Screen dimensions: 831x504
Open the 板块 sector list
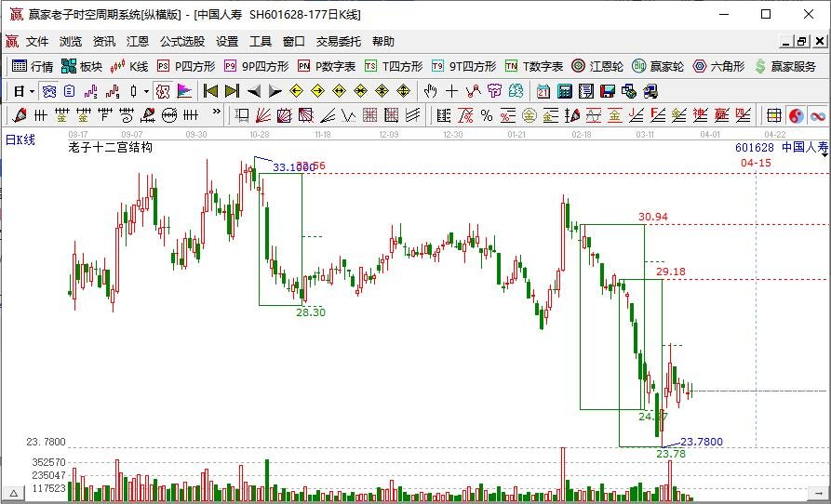82,66
